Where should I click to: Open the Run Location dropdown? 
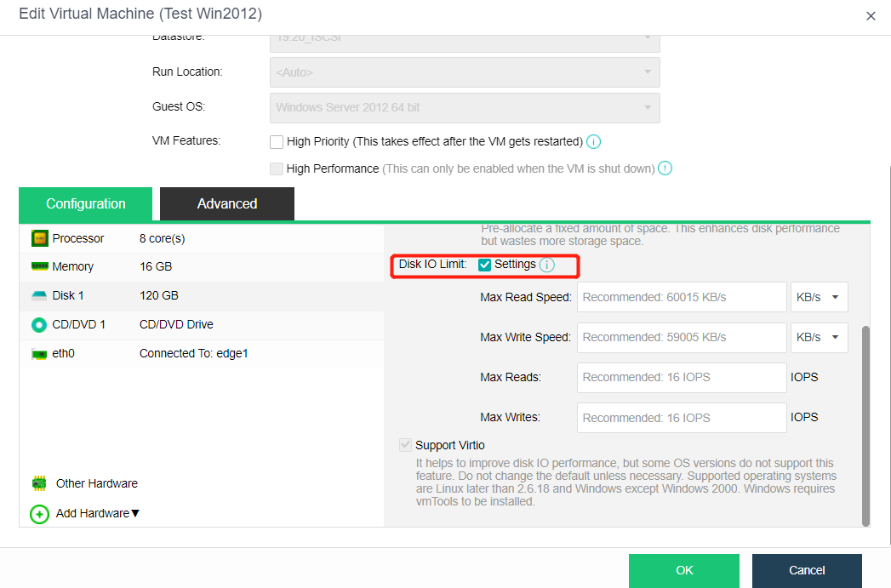[x=465, y=72]
